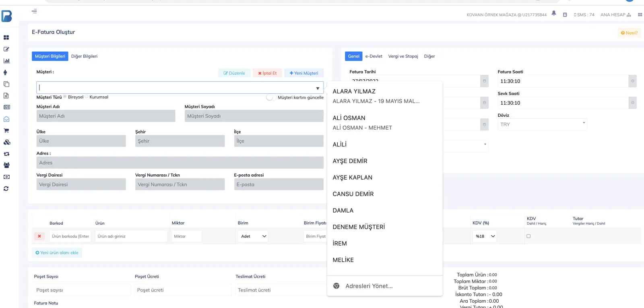This screenshot has width=644, height=308.
Task: Check the KDV Dahil / Hariç checkbox
Action: pyautogui.click(x=528, y=236)
